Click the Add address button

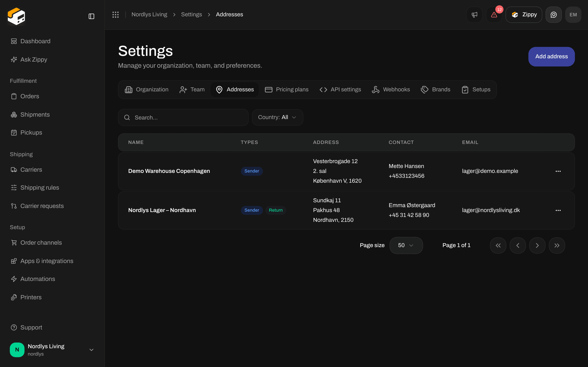pyautogui.click(x=551, y=56)
